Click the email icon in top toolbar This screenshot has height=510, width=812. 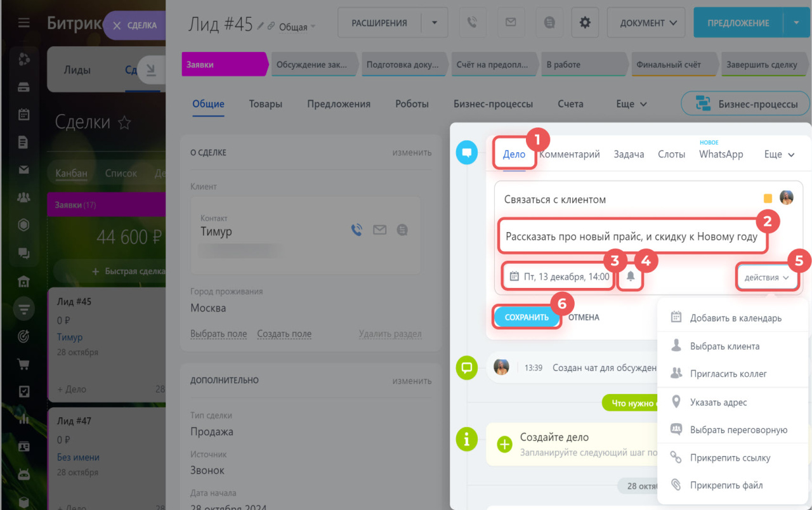click(x=511, y=23)
